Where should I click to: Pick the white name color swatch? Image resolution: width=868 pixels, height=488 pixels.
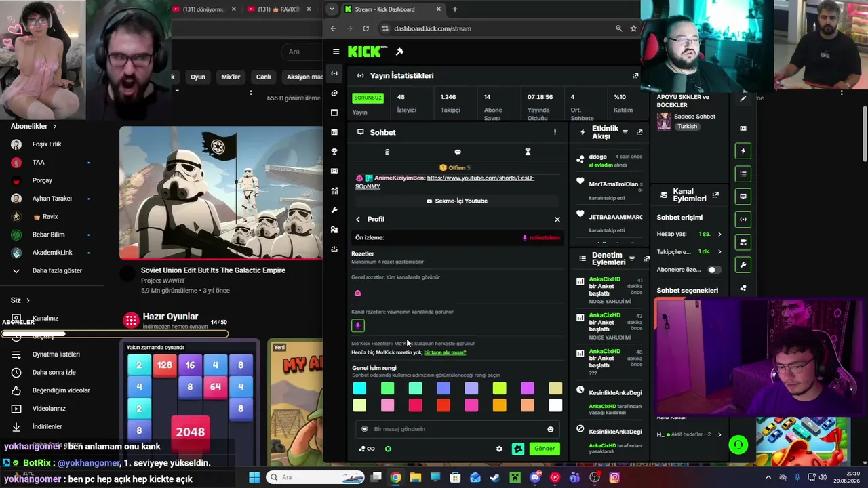[x=555, y=405]
